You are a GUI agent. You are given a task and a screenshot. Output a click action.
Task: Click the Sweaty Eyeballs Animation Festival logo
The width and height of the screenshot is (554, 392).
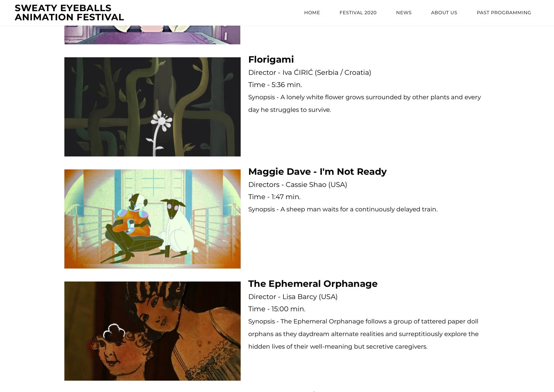coord(69,13)
